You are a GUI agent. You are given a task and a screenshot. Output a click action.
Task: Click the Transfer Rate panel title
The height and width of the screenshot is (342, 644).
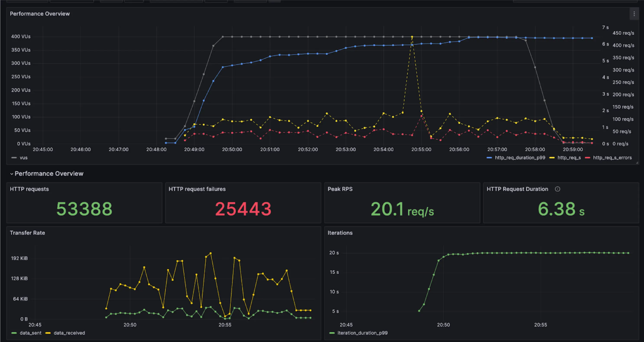tap(27, 233)
